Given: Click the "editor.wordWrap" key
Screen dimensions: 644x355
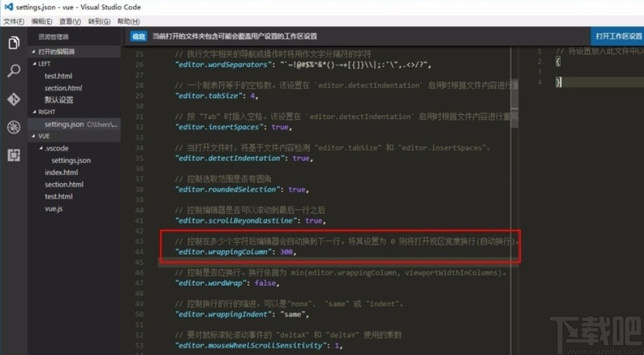Looking at the screenshot, I should point(210,282).
